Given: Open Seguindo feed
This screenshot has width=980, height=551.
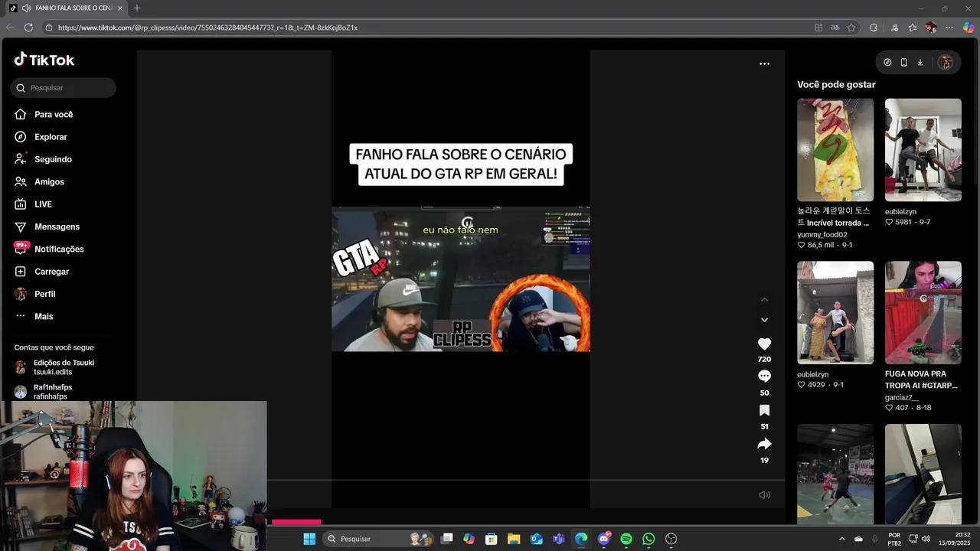Looking at the screenshot, I should point(44,159).
